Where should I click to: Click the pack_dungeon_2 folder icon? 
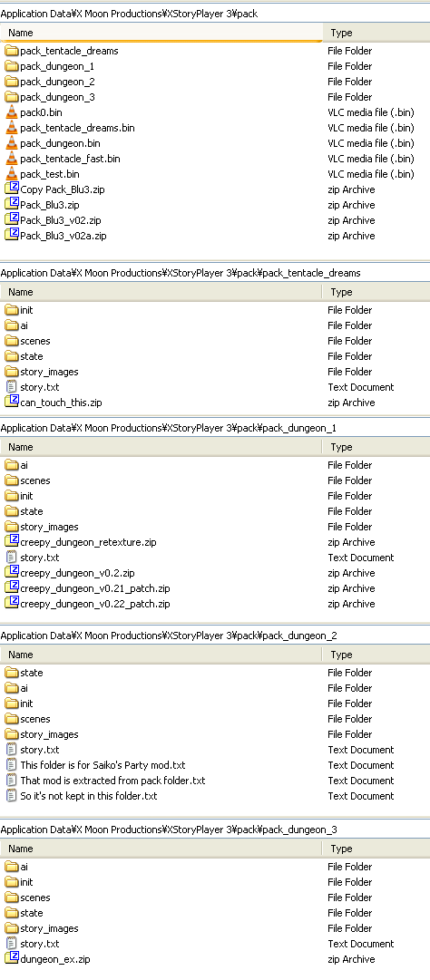[11, 82]
